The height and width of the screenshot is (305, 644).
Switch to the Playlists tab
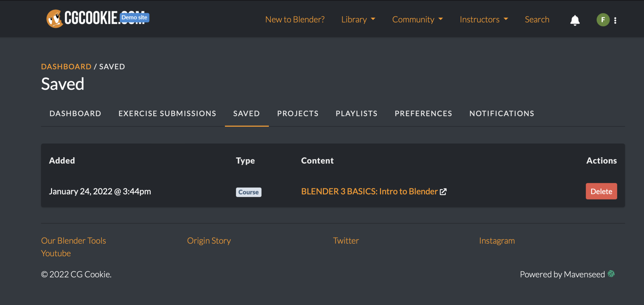click(357, 113)
